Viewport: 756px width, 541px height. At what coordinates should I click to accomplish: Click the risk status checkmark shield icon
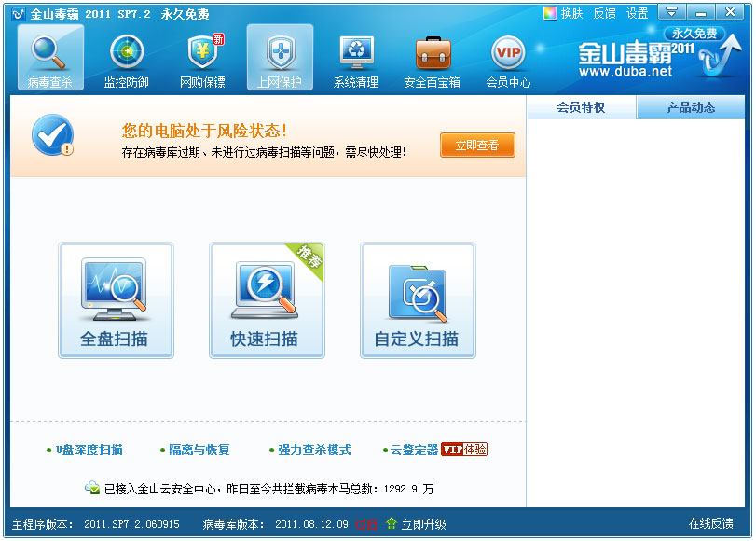tap(52, 135)
